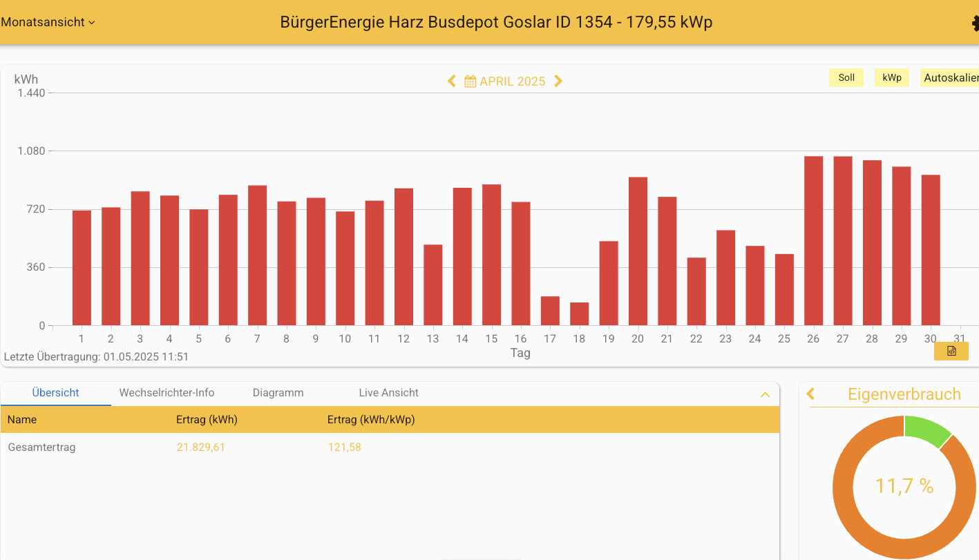Viewport: 979px width, 560px height.
Task: Open the Monatsansicht view dropdown
Action: click(x=48, y=22)
